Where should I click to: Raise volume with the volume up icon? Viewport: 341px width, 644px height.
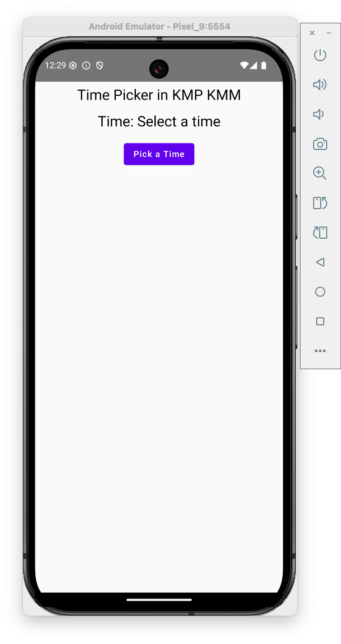[x=320, y=85]
